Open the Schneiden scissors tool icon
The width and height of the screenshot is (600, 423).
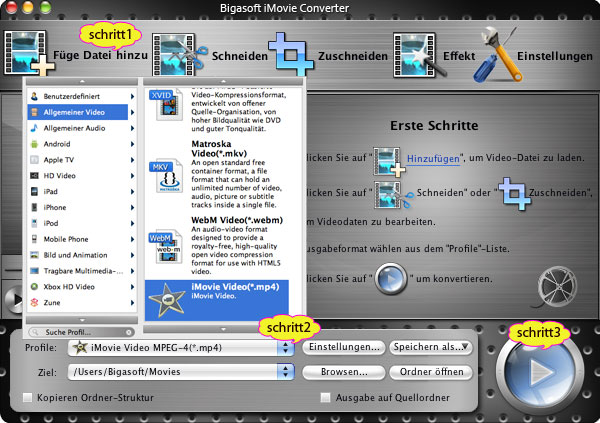pyautogui.click(x=179, y=55)
